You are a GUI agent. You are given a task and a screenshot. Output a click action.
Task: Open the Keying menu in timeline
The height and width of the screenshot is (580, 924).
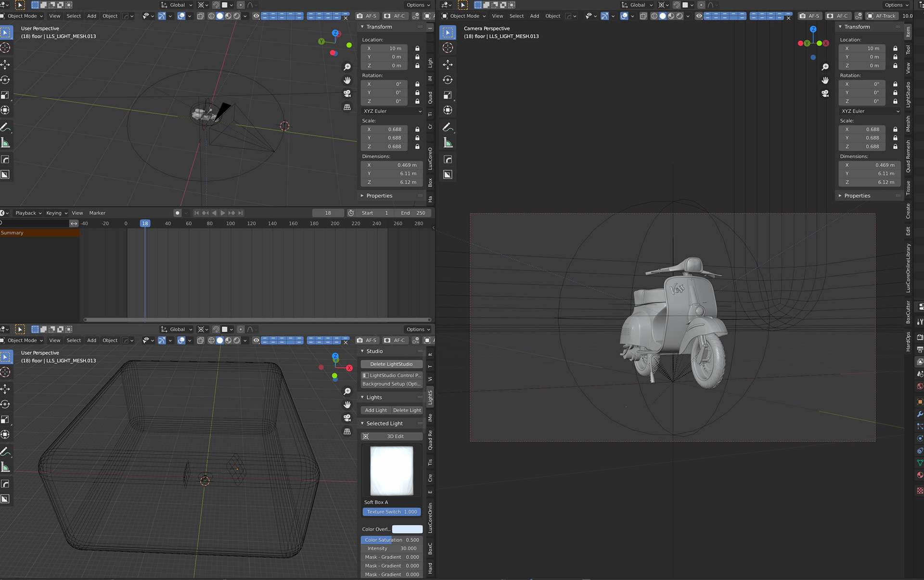pos(56,213)
